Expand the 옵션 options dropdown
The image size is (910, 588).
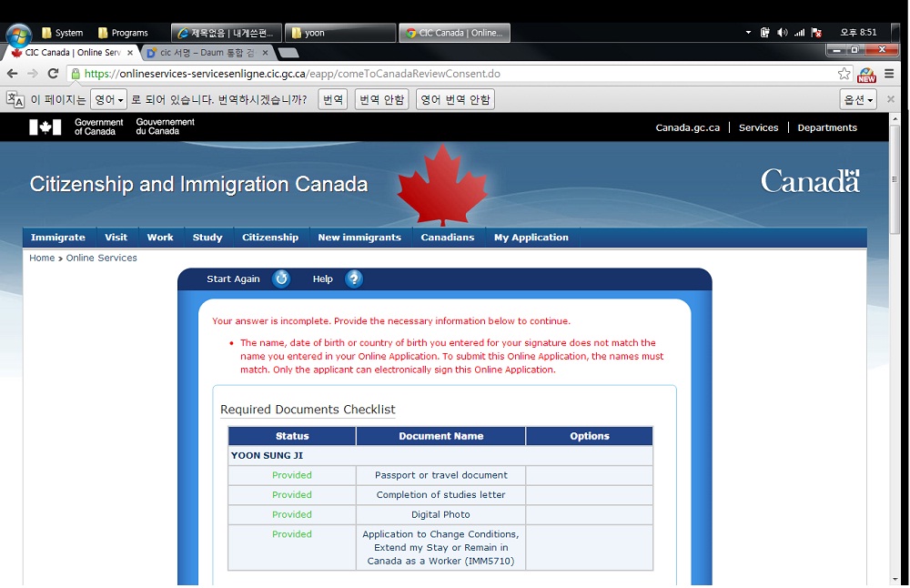point(857,99)
